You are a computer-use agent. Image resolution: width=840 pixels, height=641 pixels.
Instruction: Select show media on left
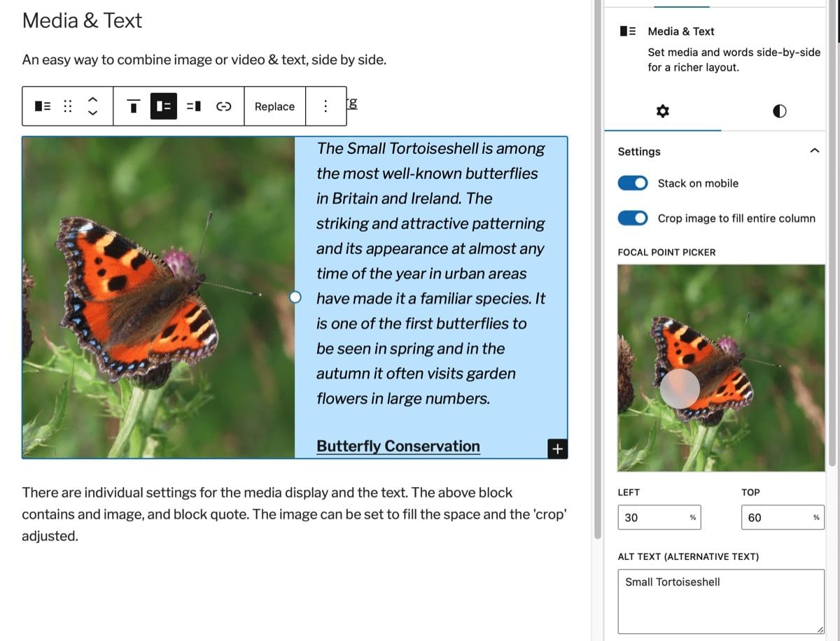[164, 106]
